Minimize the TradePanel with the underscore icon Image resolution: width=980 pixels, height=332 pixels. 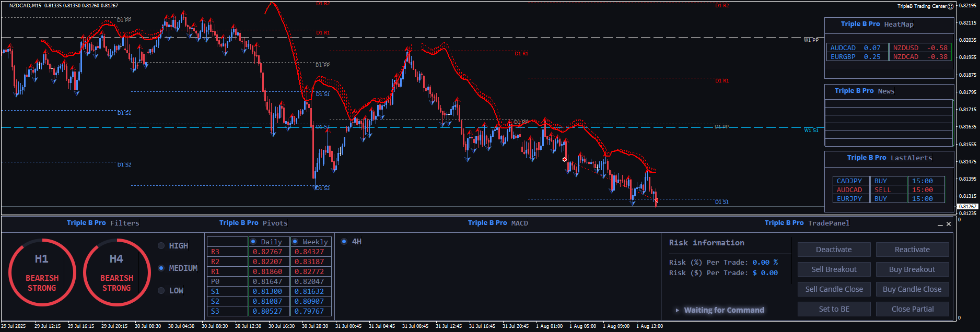[940, 224]
